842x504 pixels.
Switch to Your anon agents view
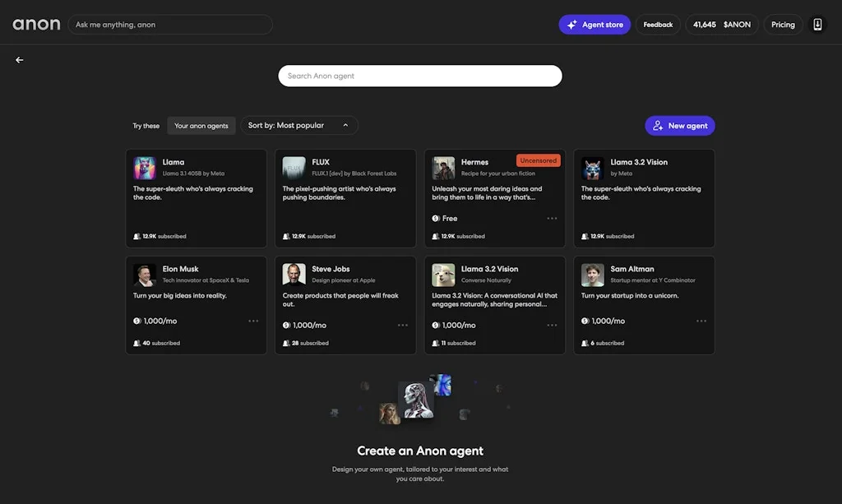(201, 125)
